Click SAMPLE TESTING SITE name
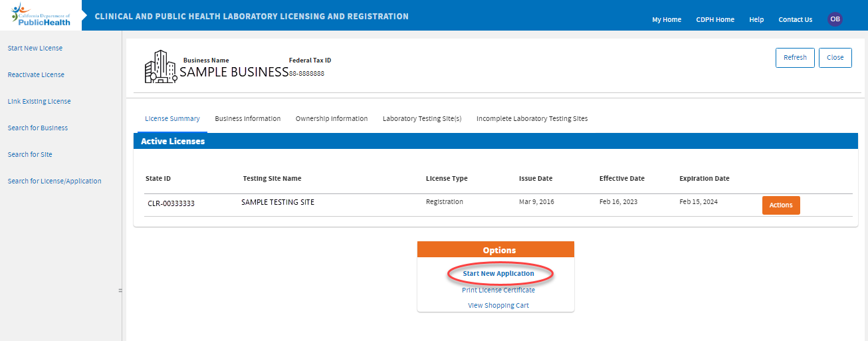Screen dimensions: 868x341 pos(278,202)
